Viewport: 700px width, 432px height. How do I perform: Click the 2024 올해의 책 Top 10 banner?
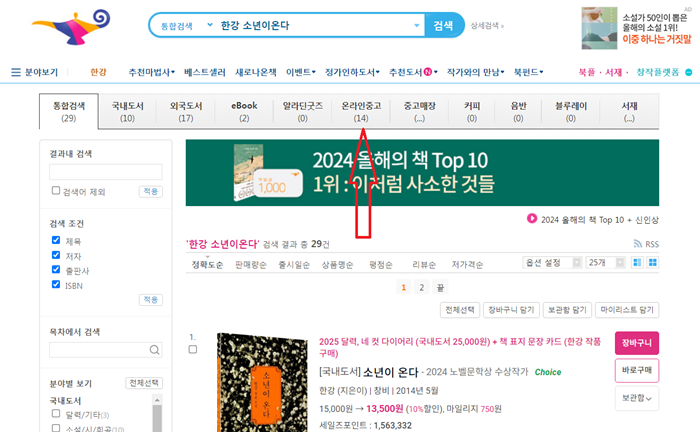(422, 173)
